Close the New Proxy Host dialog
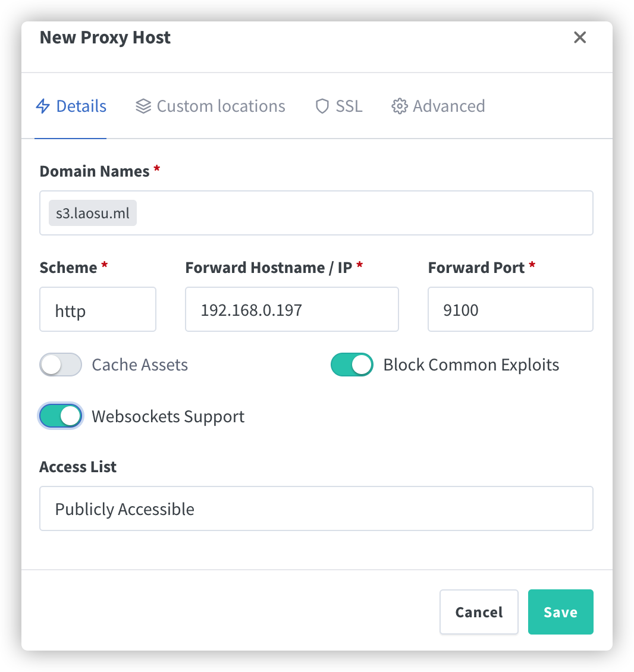Viewport: 634px width, 672px height. pyautogui.click(x=579, y=37)
